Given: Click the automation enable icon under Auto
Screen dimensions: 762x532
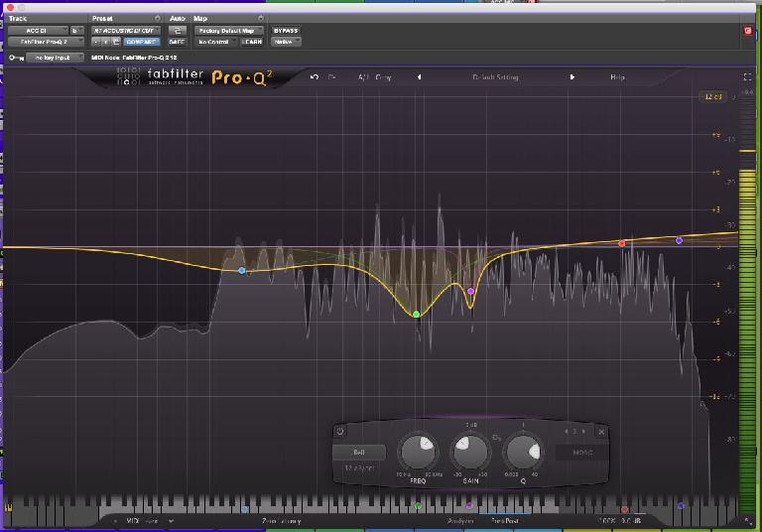Looking at the screenshot, I should point(177,31).
